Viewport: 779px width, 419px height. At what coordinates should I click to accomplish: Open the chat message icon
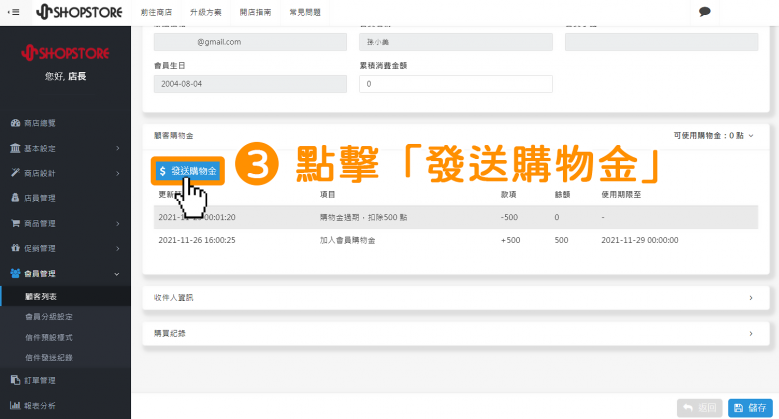[x=704, y=12]
